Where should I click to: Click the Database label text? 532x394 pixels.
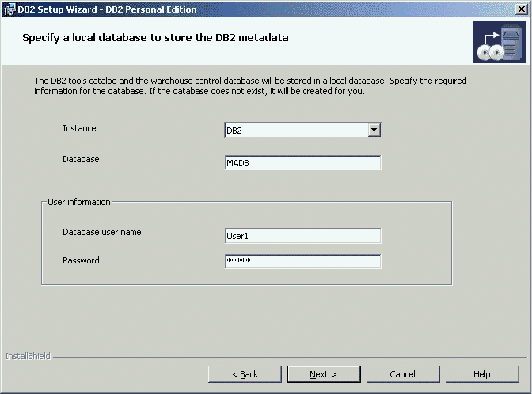(x=81, y=159)
